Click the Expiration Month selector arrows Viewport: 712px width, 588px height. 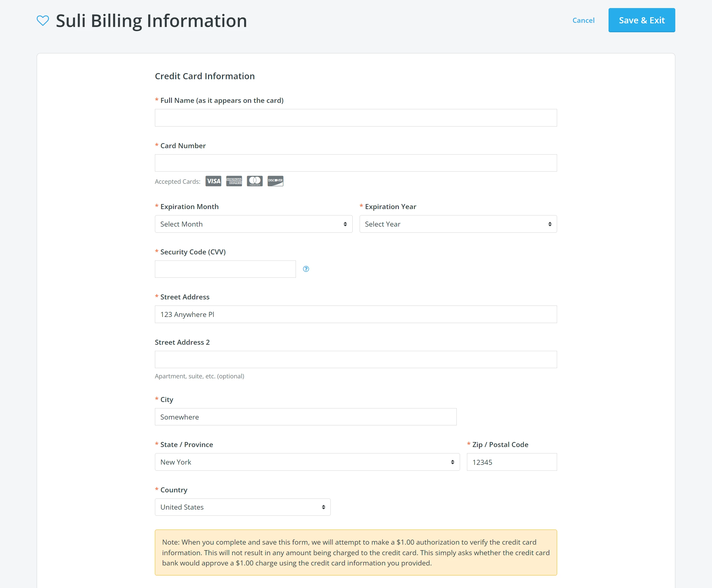pyautogui.click(x=345, y=224)
